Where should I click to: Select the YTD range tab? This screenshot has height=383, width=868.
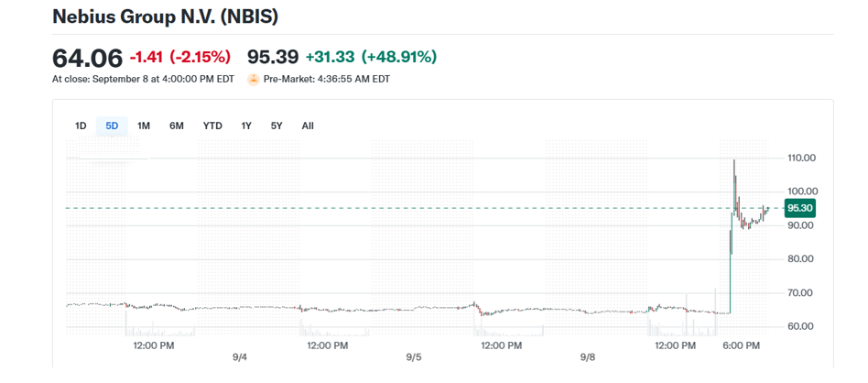[x=212, y=126]
